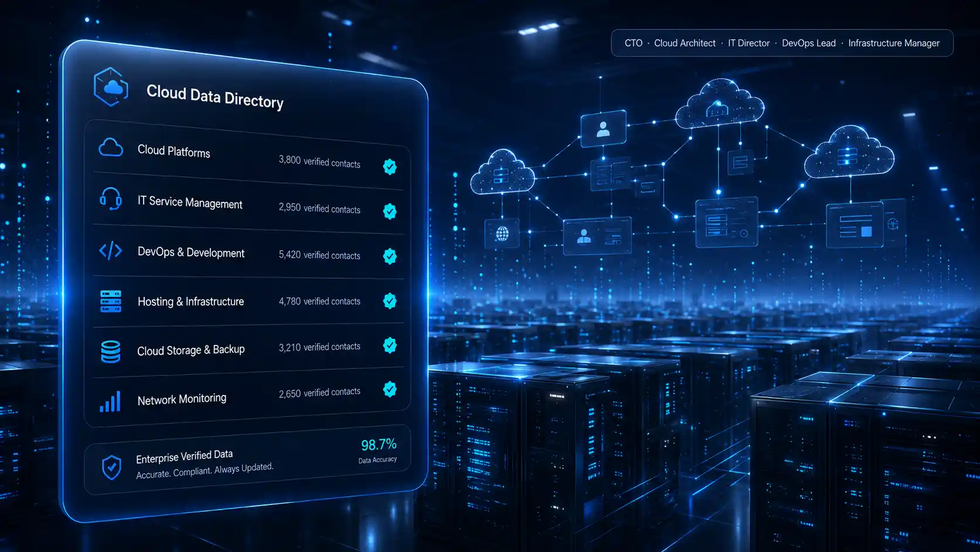This screenshot has height=552, width=980.
Task: Select the Cloud Architect role label
Action: (x=685, y=43)
